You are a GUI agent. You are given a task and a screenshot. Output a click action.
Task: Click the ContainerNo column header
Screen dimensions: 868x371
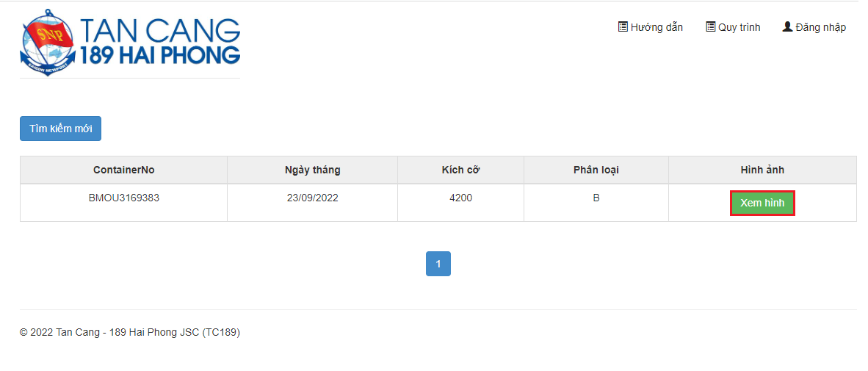pyautogui.click(x=124, y=170)
